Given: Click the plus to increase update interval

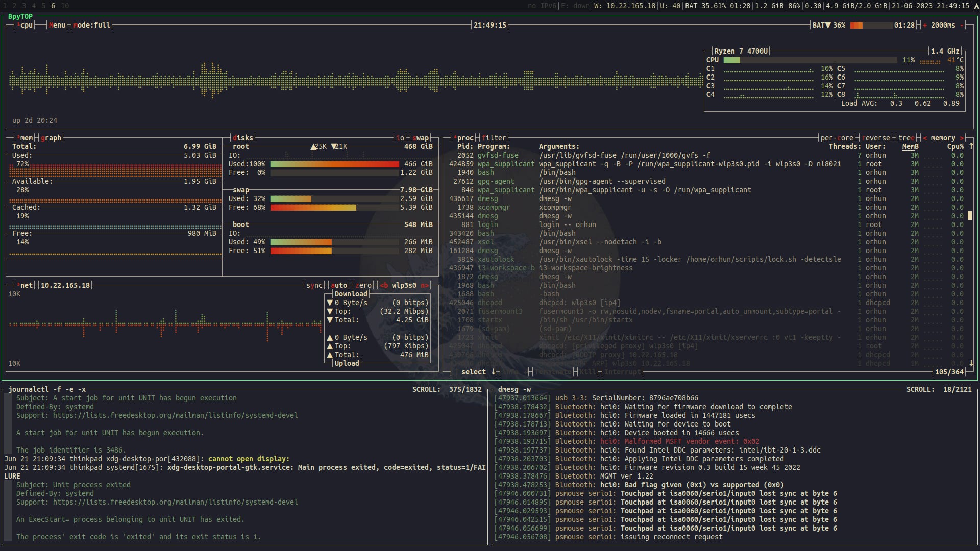Looking at the screenshot, I should (925, 25).
